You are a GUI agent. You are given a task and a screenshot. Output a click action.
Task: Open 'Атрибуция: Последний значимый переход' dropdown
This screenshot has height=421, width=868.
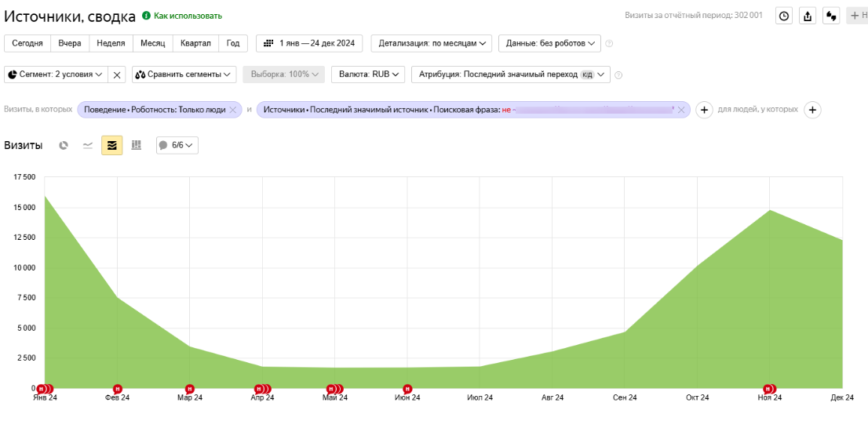511,74
